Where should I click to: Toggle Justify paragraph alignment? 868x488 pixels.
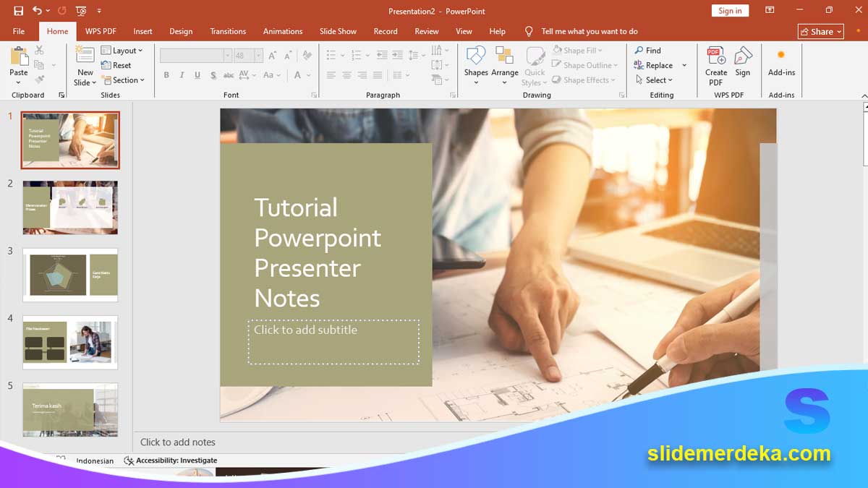[378, 75]
